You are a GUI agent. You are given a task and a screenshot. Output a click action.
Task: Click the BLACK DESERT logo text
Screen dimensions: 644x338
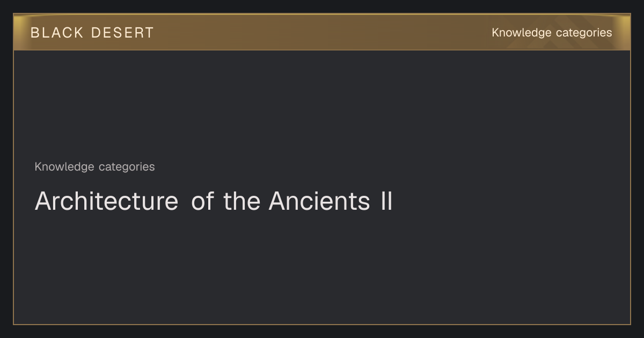(x=92, y=33)
